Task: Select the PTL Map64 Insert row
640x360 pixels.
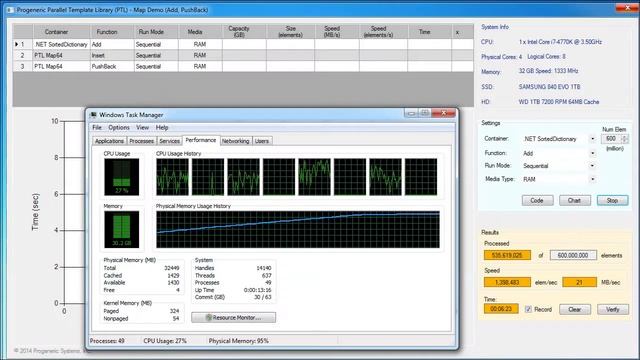Action: coord(243,55)
